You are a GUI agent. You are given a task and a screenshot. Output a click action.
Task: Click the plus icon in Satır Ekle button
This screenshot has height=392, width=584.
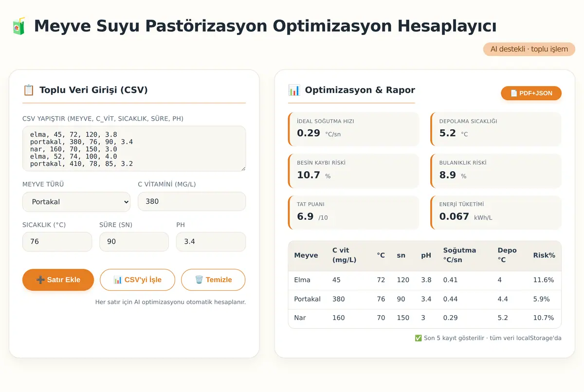click(40, 280)
